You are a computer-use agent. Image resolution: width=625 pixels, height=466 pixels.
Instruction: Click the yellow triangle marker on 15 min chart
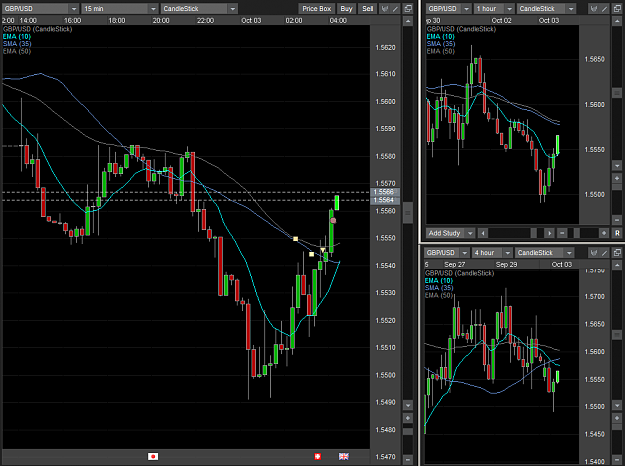pos(322,250)
